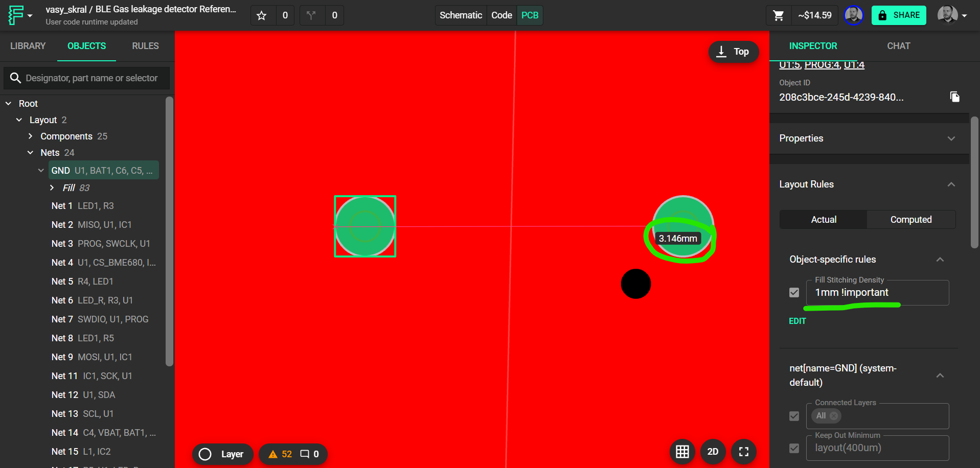Expand the Components tree node

coord(31,136)
